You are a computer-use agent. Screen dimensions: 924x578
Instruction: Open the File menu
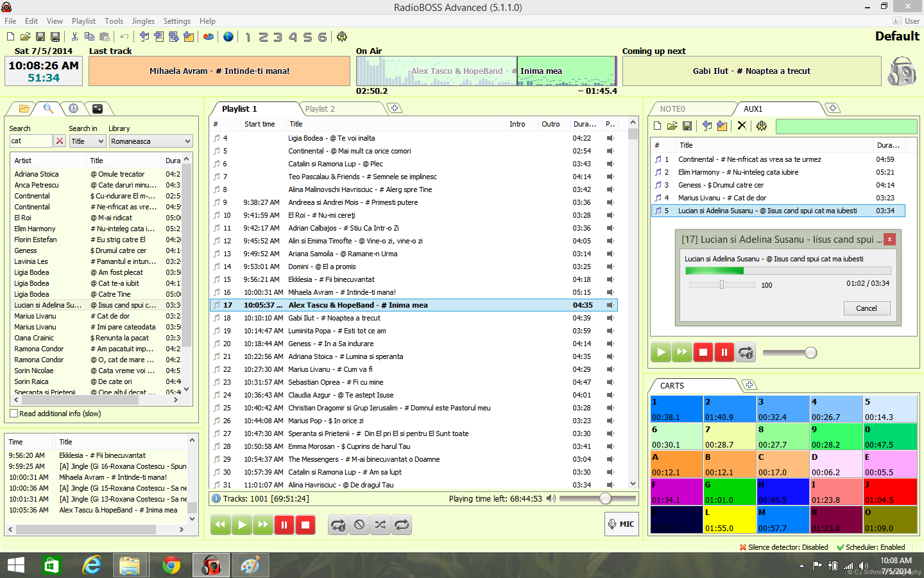[10, 21]
